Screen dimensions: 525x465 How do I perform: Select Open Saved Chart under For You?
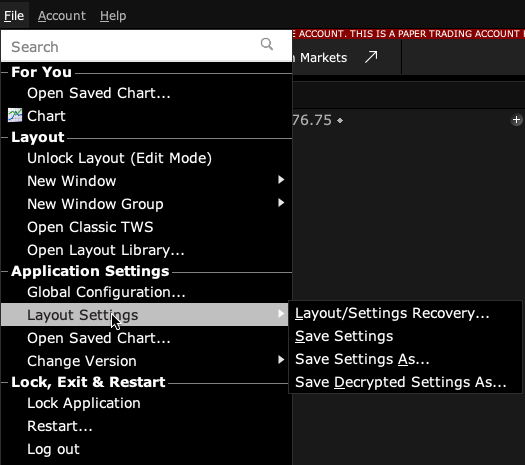146,93
